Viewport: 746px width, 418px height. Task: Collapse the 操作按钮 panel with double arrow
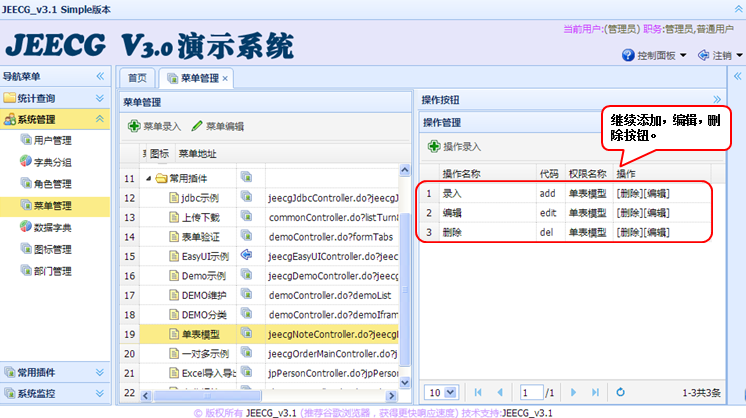coord(717,99)
